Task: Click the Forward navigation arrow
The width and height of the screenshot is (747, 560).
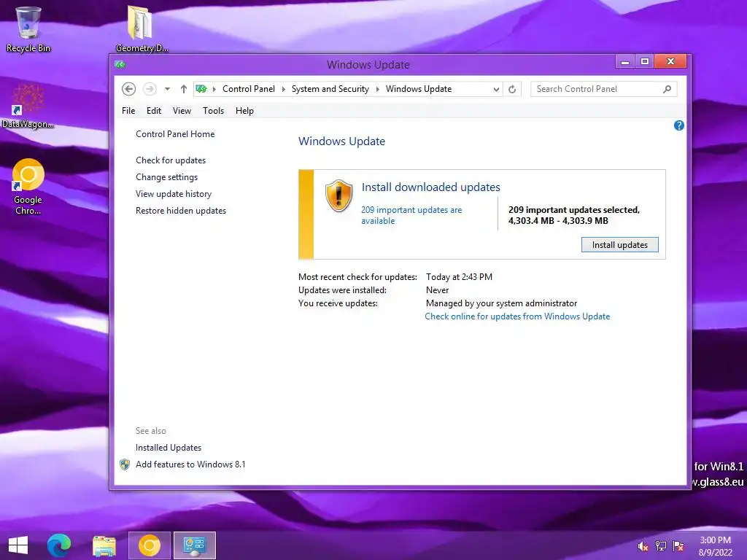Action: tap(150, 89)
